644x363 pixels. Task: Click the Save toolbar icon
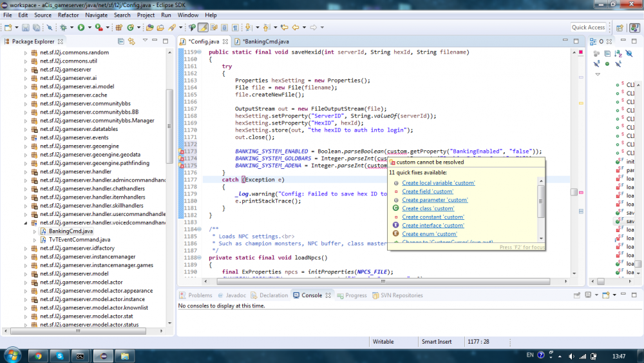[x=26, y=28]
